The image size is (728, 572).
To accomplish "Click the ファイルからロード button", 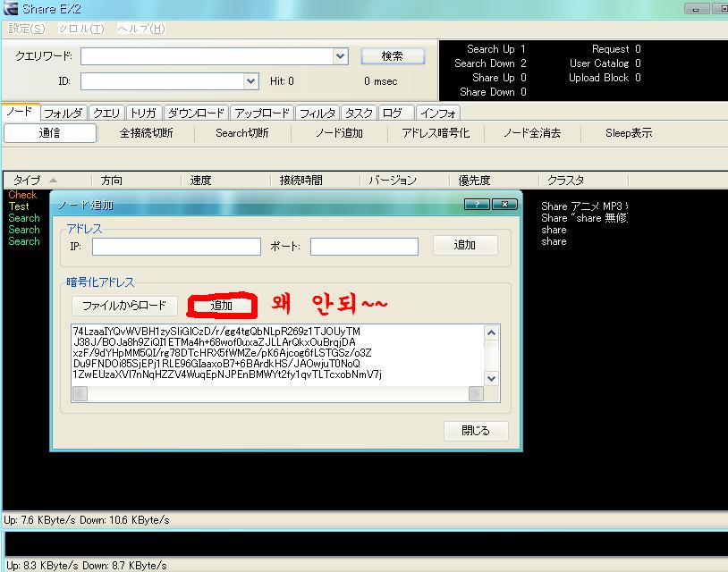I will (x=124, y=306).
